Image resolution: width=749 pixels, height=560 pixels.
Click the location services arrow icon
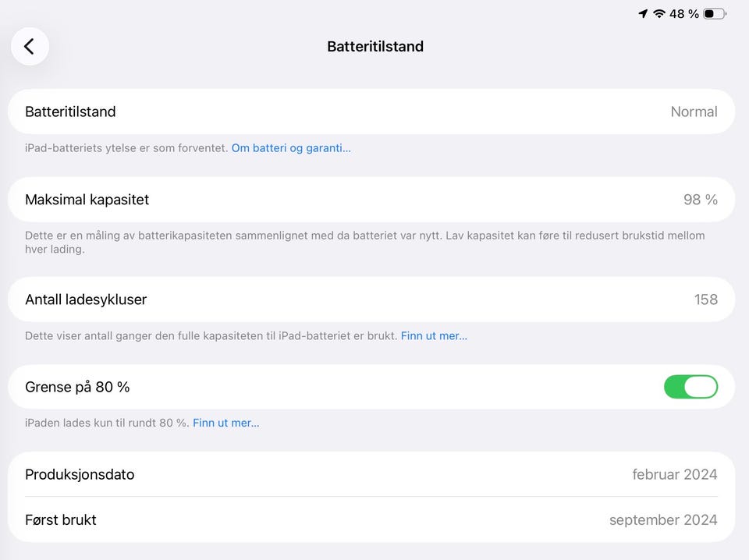643,13
